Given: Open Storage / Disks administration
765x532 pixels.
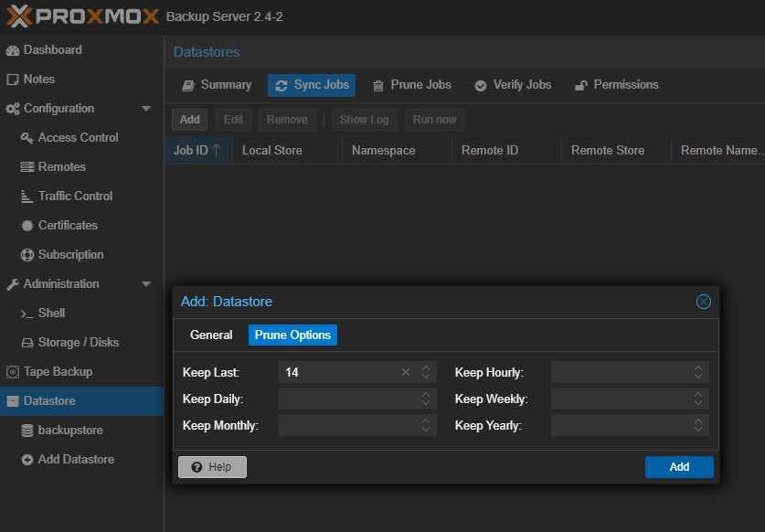Looking at the screenshot, I should click(78, 343).
